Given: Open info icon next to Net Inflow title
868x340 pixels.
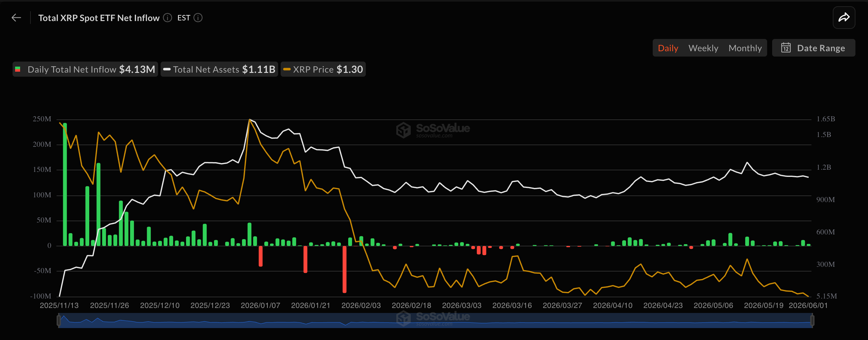Looking at the screenshot, I should tap(168, 18).
